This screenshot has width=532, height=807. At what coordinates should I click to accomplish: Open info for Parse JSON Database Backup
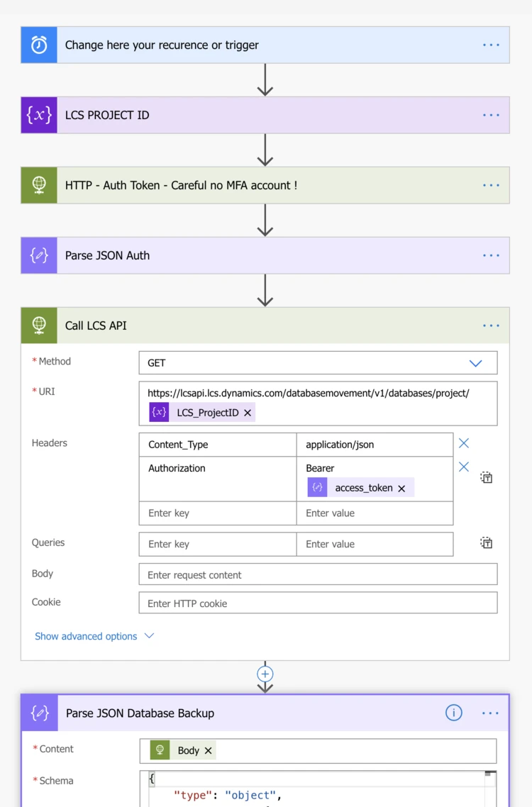click(x=454, y=713)
